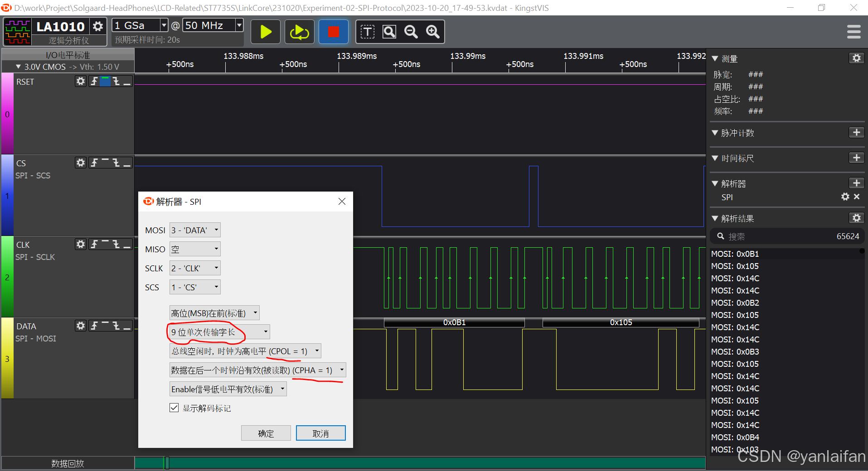Collapse the 时间标尺 time ruler panel
The width and height of the screenshot is (868, 471).
(x=715, y=159)
